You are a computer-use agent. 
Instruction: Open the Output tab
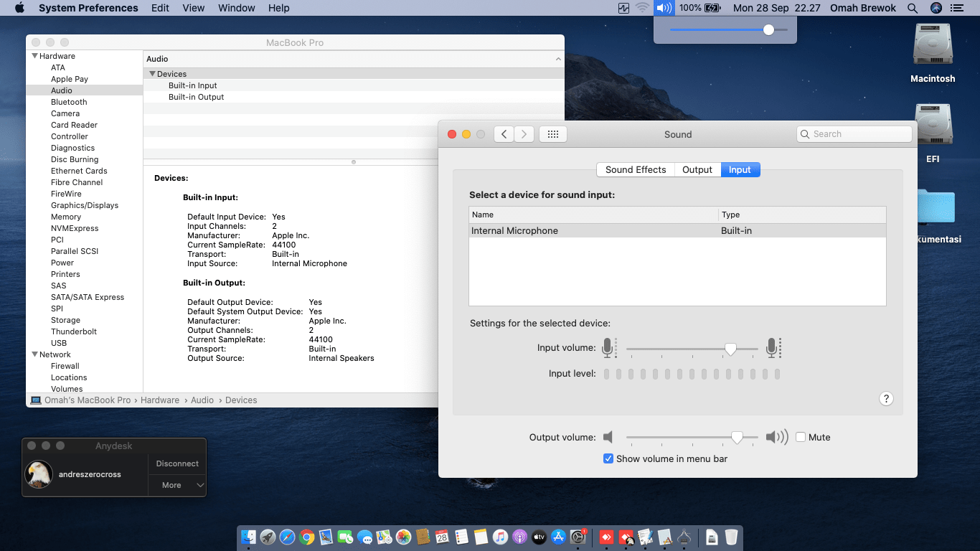point(697,169)
